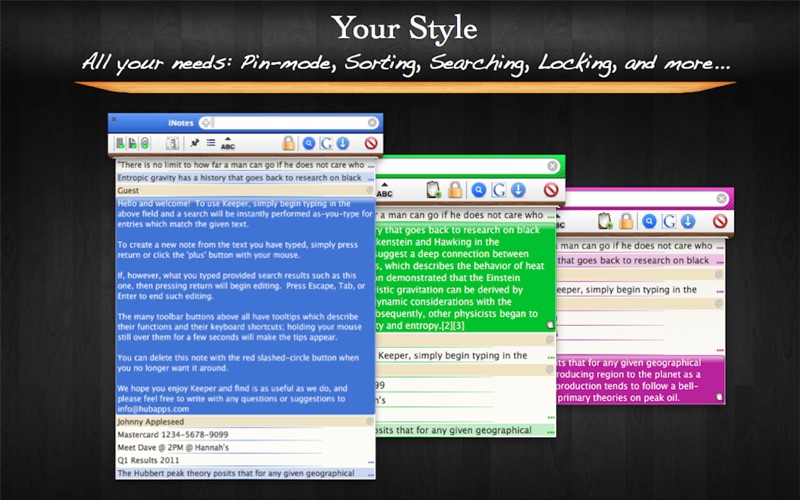Select the 'Johnny Appleseed' note row
The image size is (800, 500).
point(245,421)
